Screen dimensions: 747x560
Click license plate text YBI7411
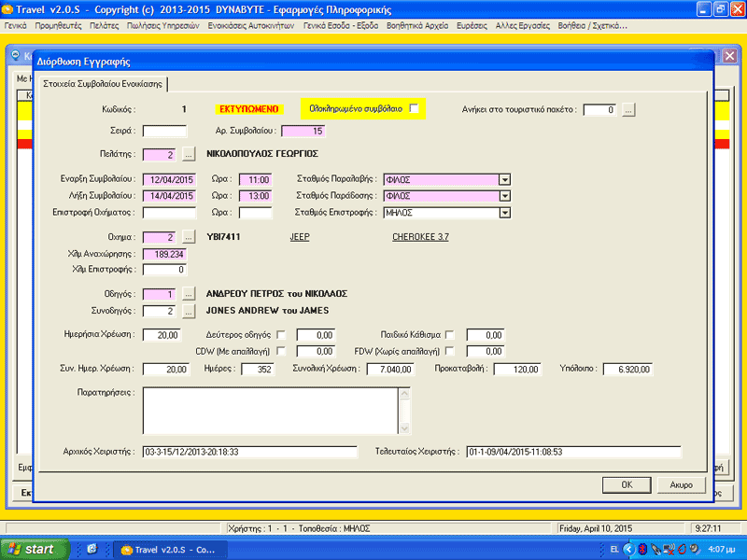coord(223,237)
